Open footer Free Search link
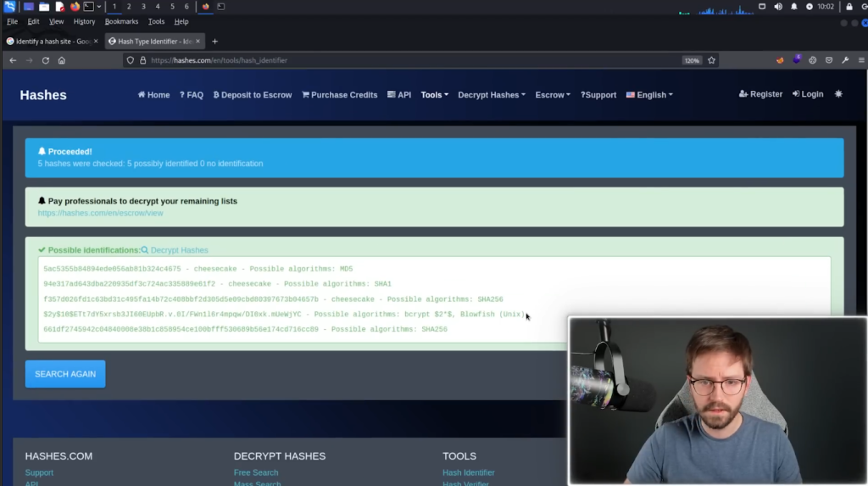The height and width of the screenshot is (486, 868). tap(256, 472)
